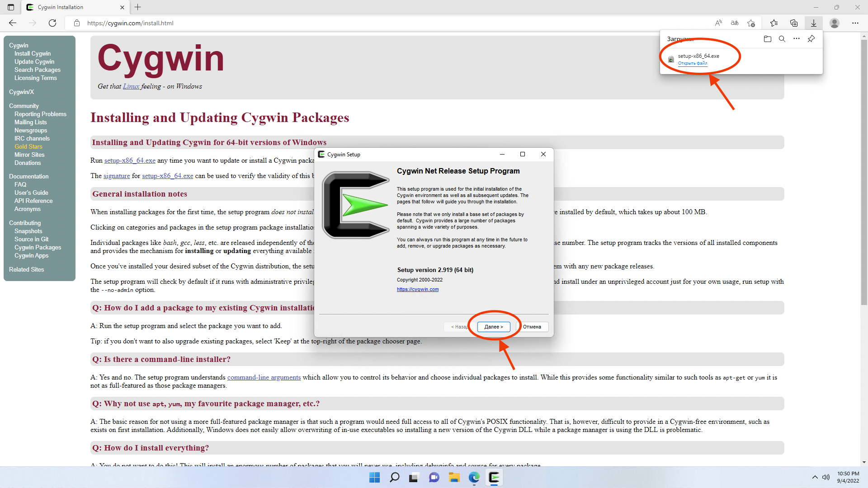Open a new browser tab

click(138, 7)
